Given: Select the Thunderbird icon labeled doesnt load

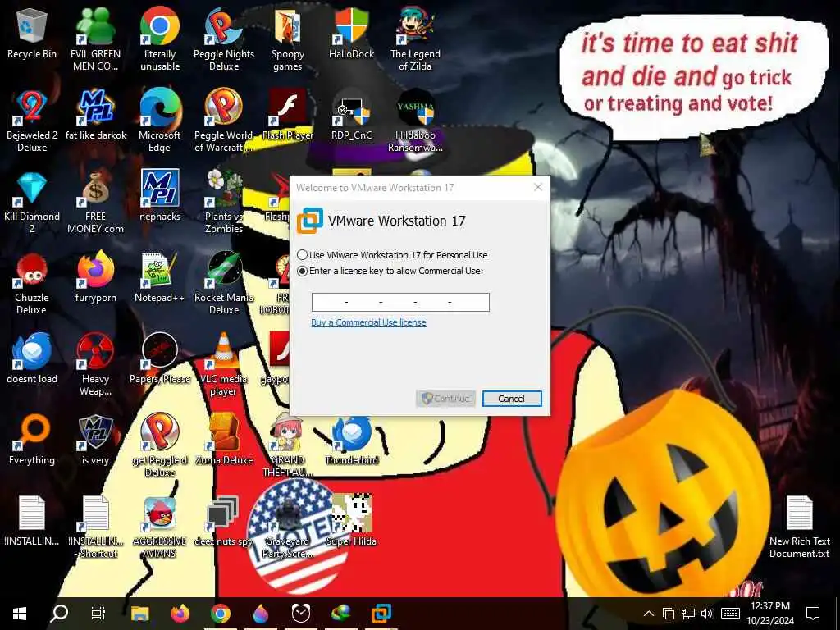Looking at the screenshot, I should coord(32,359).
